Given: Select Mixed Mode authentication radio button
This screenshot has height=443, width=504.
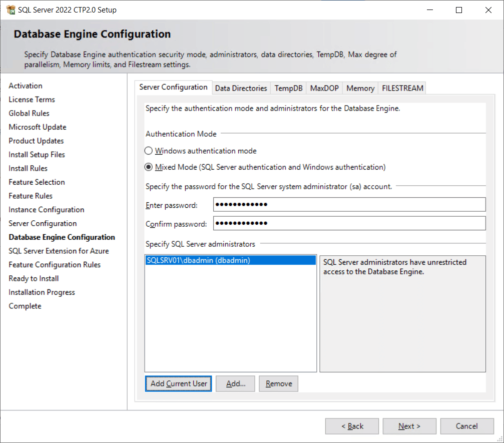Looking at the screenshot, I should point(148,167).
